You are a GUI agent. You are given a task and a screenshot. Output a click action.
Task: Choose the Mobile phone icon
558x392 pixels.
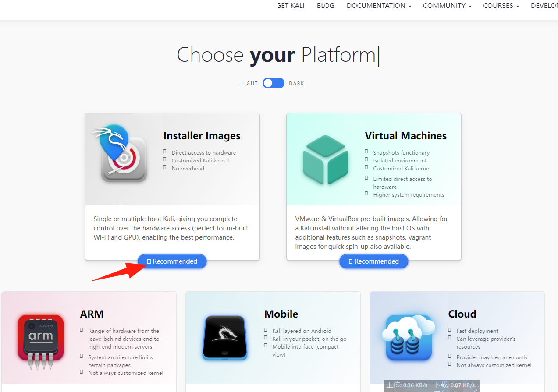225,338
